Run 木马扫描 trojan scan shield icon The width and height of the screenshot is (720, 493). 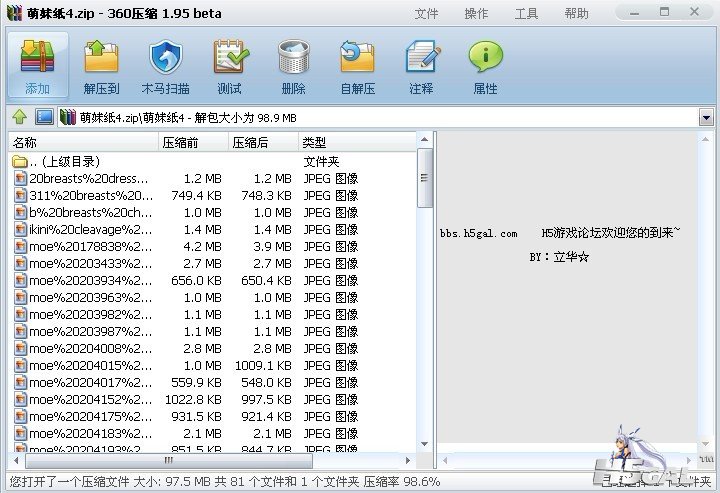pos(166,57)
